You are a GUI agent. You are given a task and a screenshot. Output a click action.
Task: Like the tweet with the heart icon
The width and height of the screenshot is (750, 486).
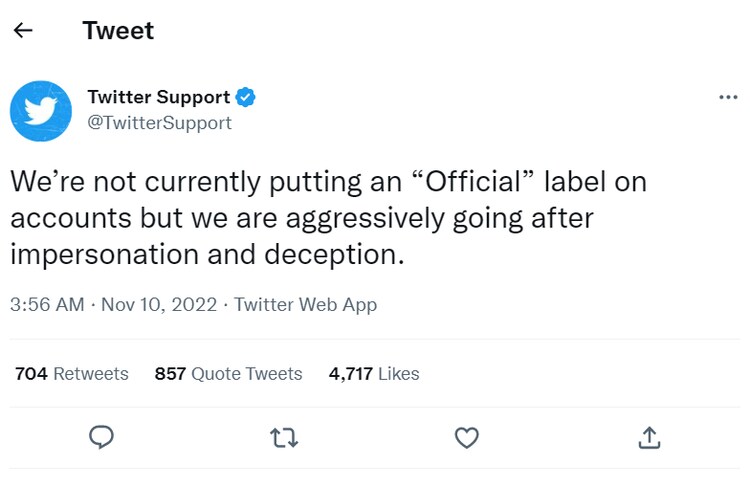(x=466, y=437)
